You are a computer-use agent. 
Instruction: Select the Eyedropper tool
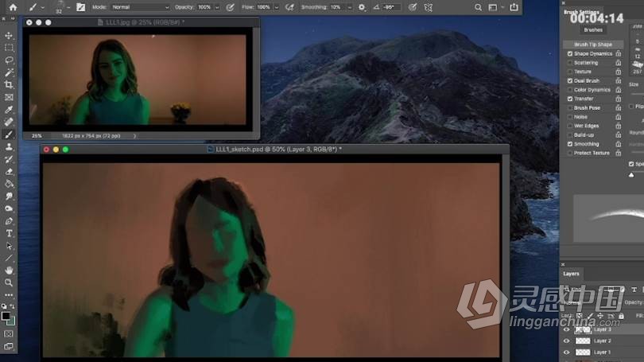[9, 110]
